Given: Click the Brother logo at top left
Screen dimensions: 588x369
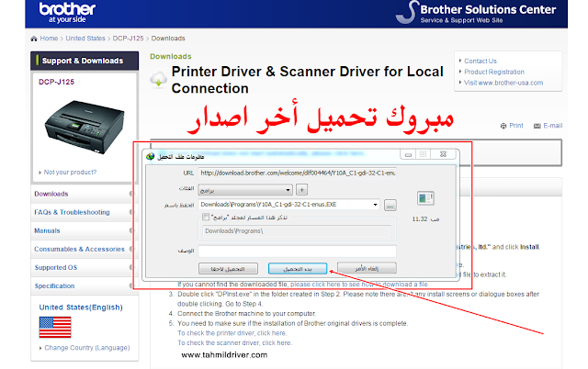Looking at the screenshot, I should click(67, 12).
